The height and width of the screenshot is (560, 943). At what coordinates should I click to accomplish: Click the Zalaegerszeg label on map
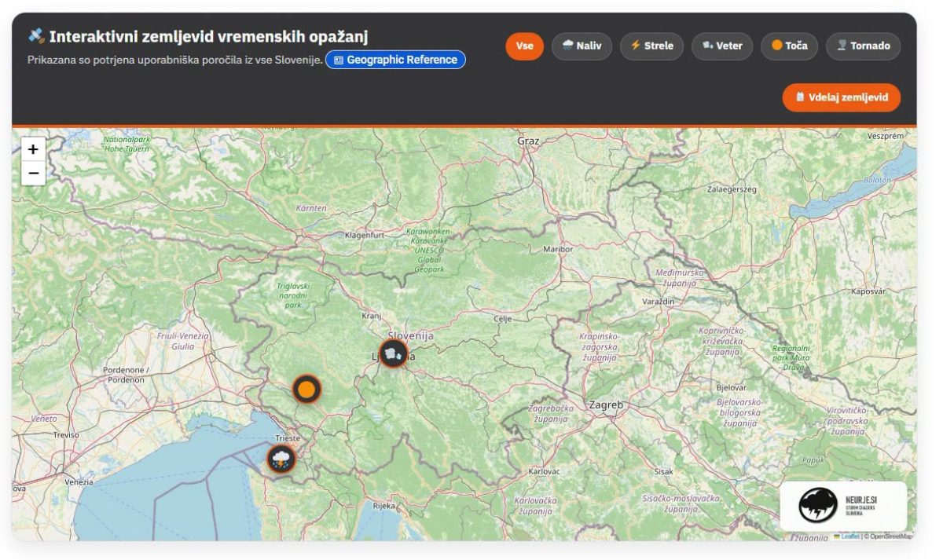point(732,189)
